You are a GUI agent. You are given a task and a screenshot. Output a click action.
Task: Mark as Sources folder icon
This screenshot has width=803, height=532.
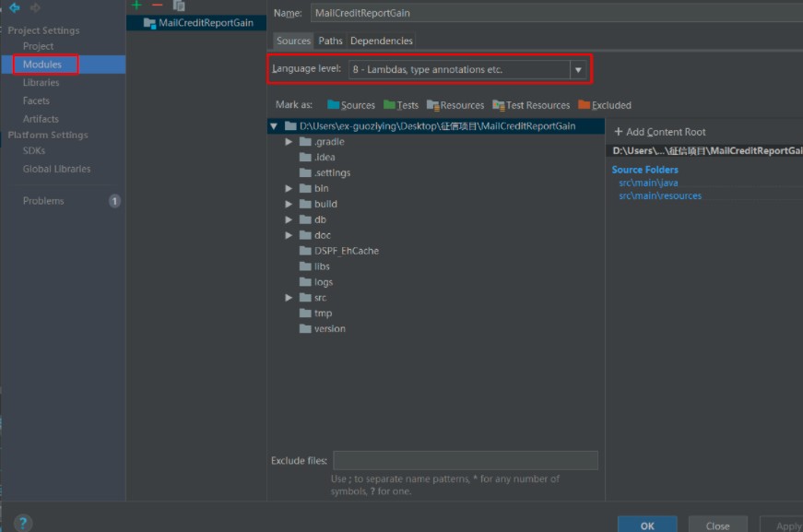pyautogui.click(x=334, y=105)
